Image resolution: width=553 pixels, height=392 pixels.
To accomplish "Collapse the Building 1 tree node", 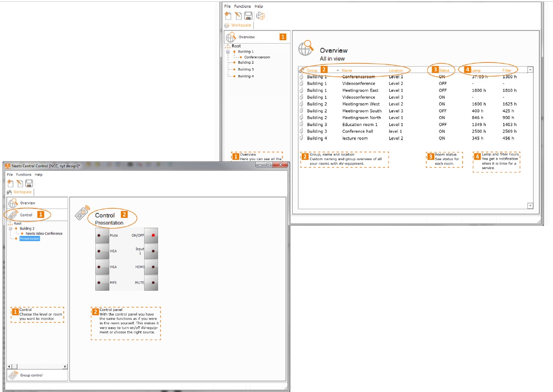I will click(x=228, y=52).
